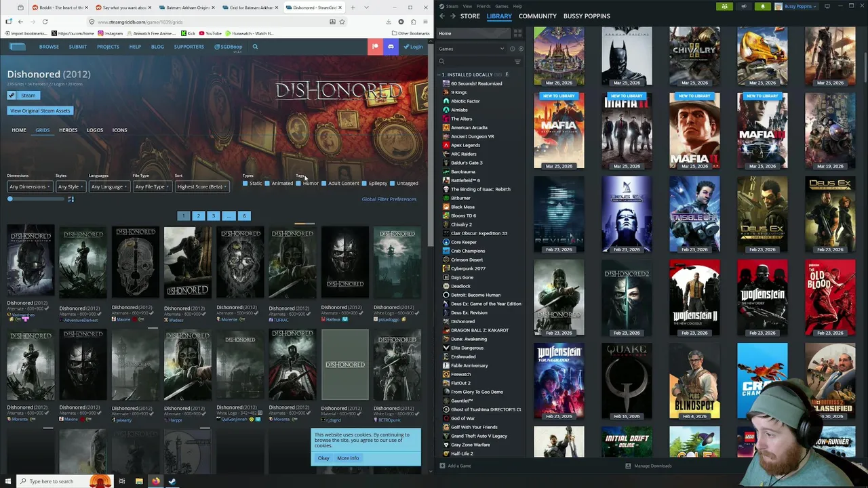Switch to the HEROES tab
The height and width of the screenshot is (488, 868).
click(68, 130)
